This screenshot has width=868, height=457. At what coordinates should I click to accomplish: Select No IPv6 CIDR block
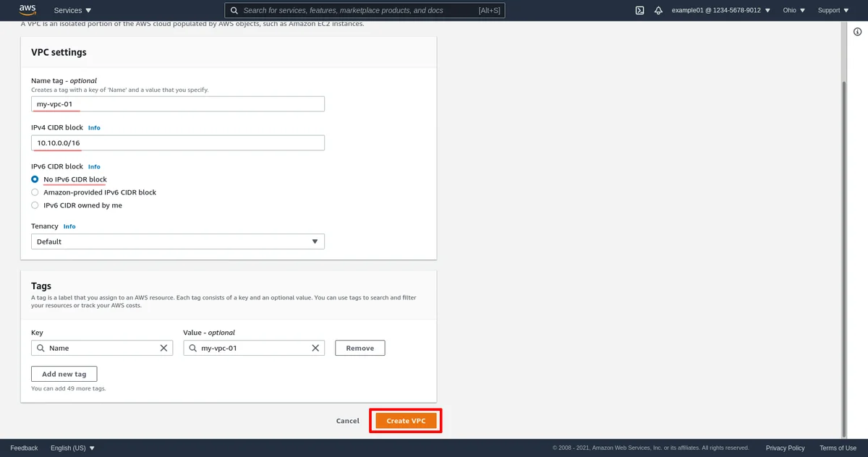point(35,179)
